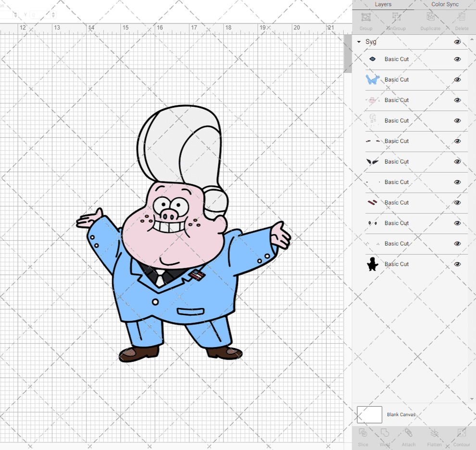476x450 pixels.
Task: Hide the topmost Basic Cut layer
Action: 457,59
